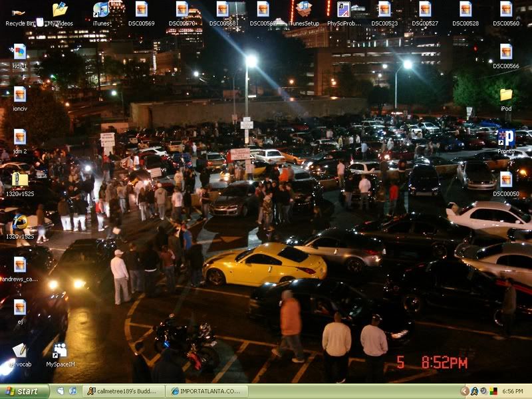Open the DSC00566 image file

[x=506, y=52]
